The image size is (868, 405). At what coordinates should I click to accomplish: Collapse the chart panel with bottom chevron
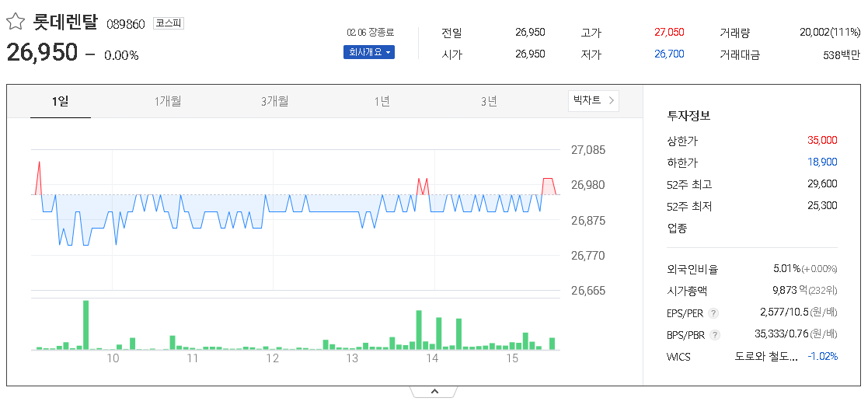[x=434, y=393]
